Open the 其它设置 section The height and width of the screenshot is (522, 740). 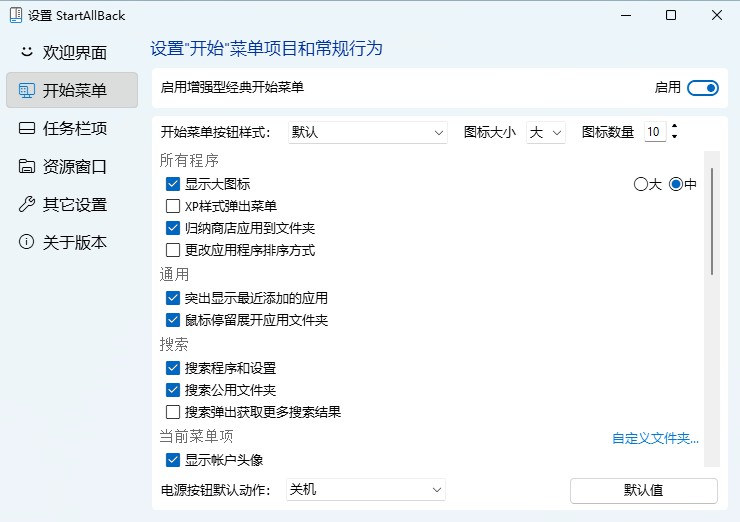click(x=73, y=204)
